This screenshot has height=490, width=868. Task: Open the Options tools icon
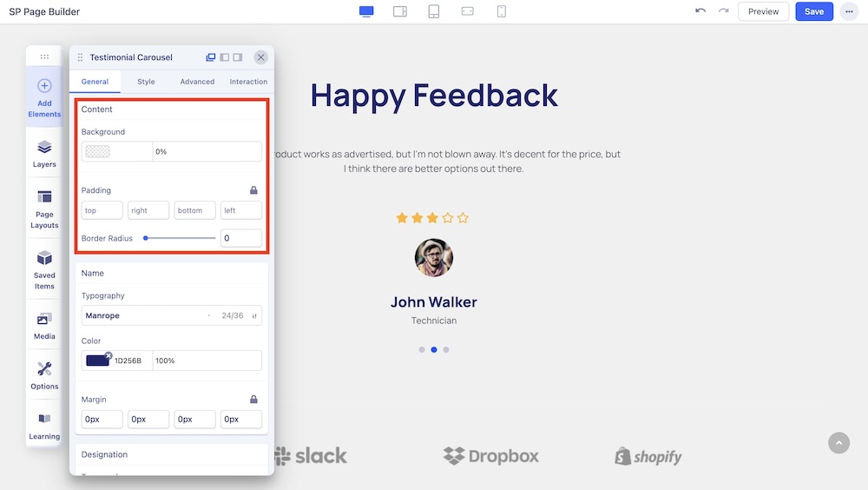[x=44, y=375]
